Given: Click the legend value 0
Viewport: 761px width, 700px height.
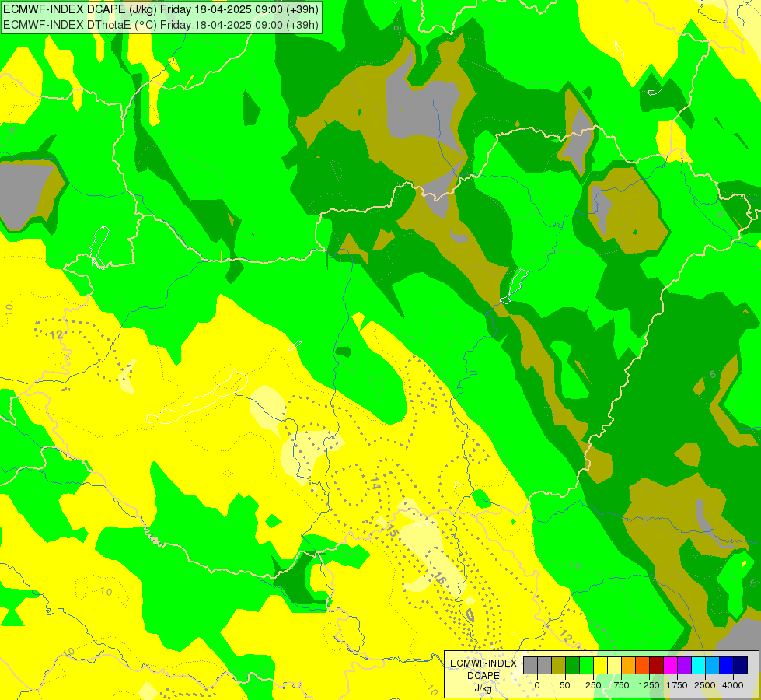Looking at the screenshot, I should click(x=537, y=685).
